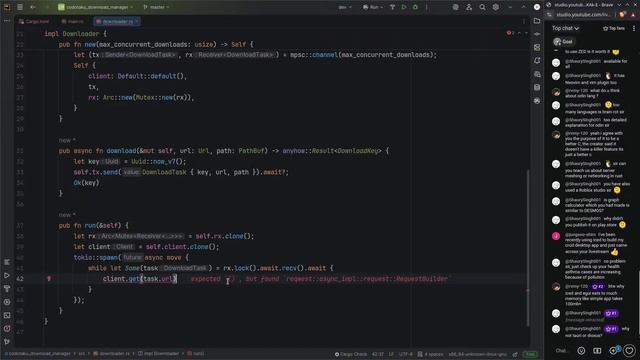The width and height of the screenshot is (640, 360).
Task: Click the download function name in code
Action: coord(121,151)
